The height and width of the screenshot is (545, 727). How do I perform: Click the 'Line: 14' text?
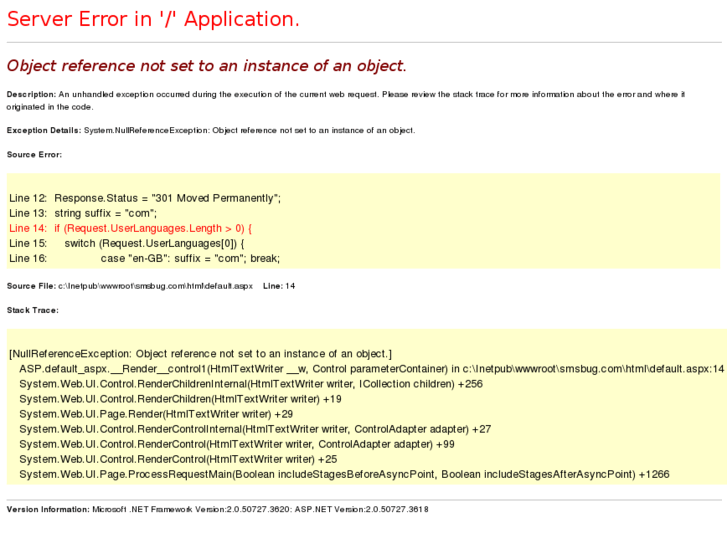(279, 286)
